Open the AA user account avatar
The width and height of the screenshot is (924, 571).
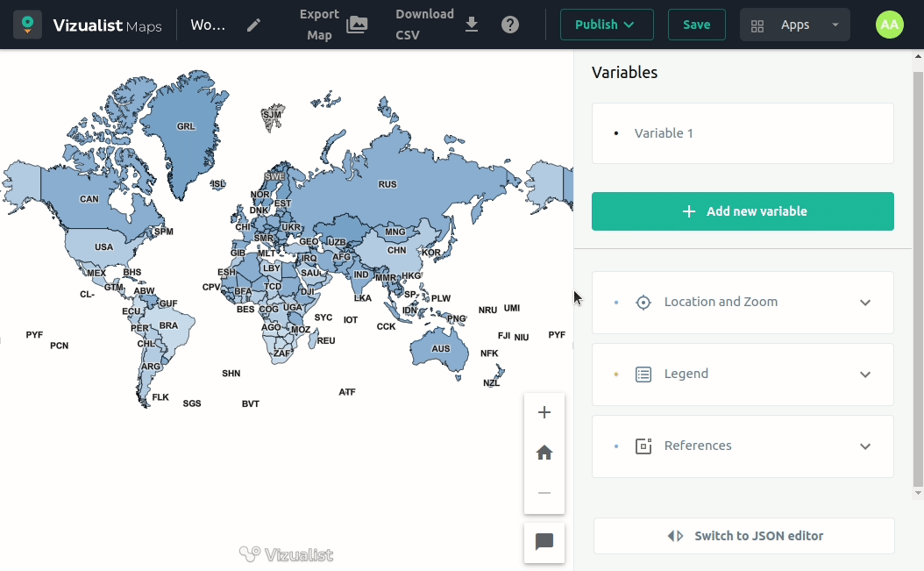point(889,25)
